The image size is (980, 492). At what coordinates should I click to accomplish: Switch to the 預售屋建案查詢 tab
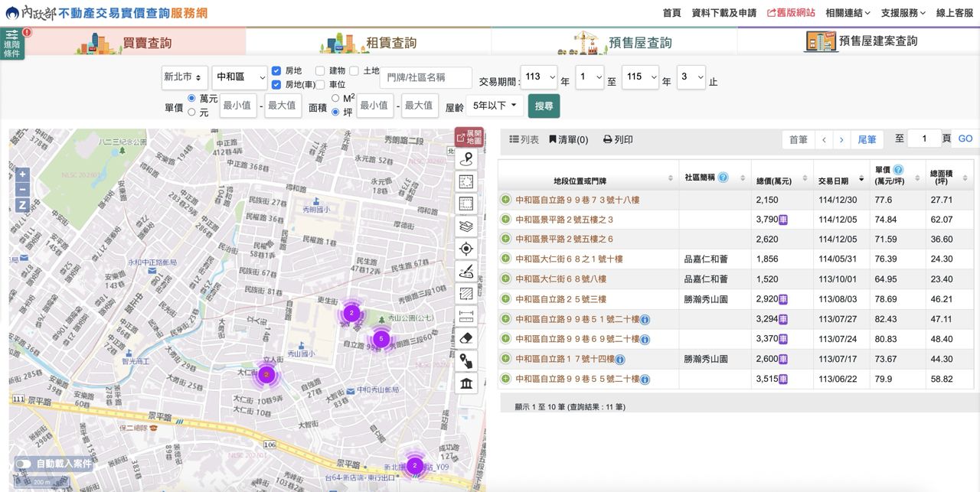click(858, 41)
